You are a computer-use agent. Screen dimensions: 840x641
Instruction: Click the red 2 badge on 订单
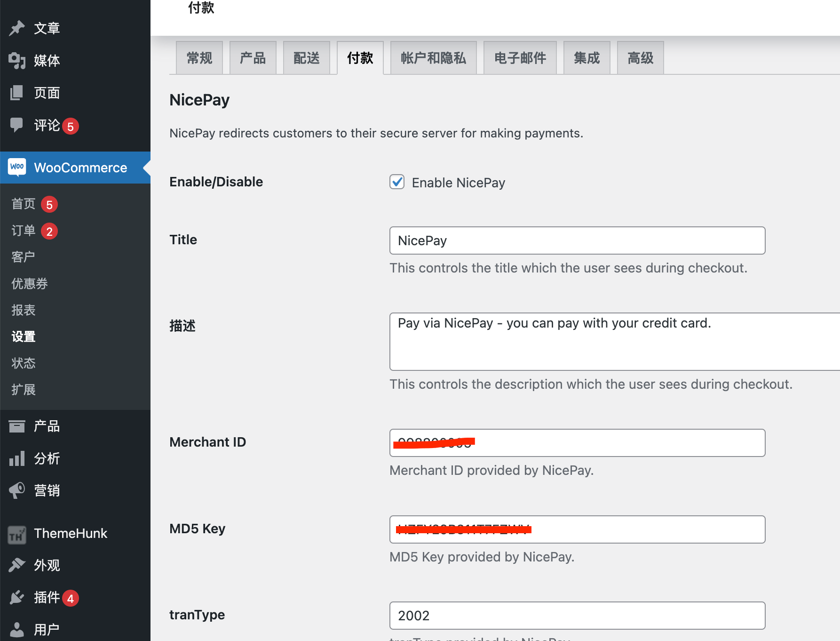pyautogui.click(x=49, y=232)
